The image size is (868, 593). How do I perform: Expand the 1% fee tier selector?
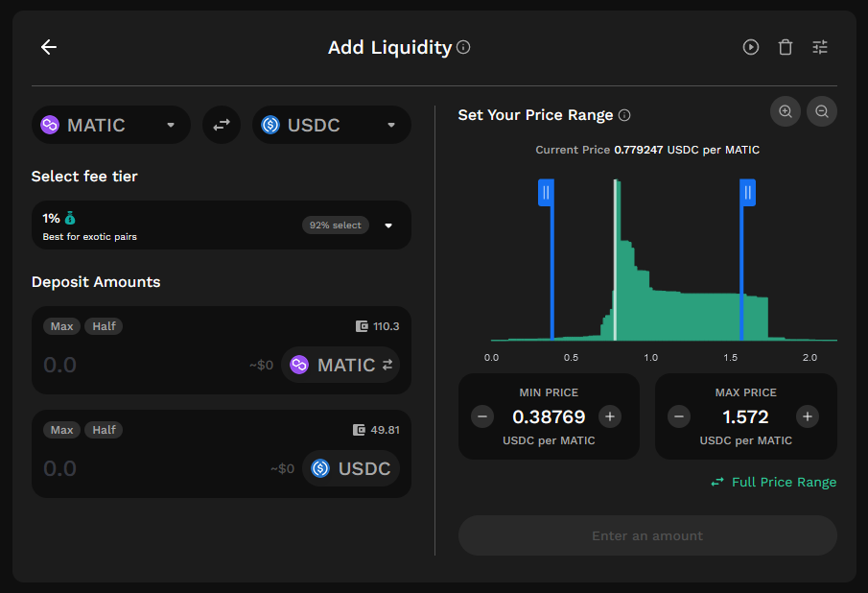pos(222,225)
